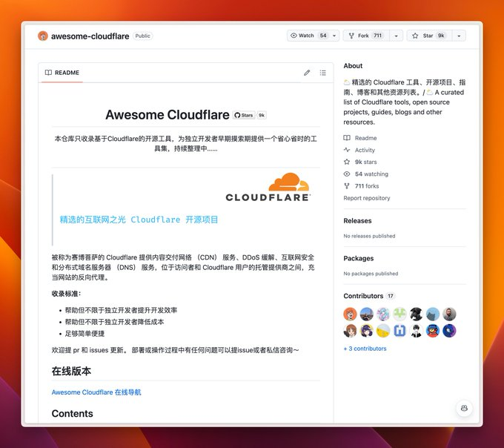Viewport: 504px width, 448px height.
Task: Click the repository owner avatar icon
Action: [x=43, y=36]
